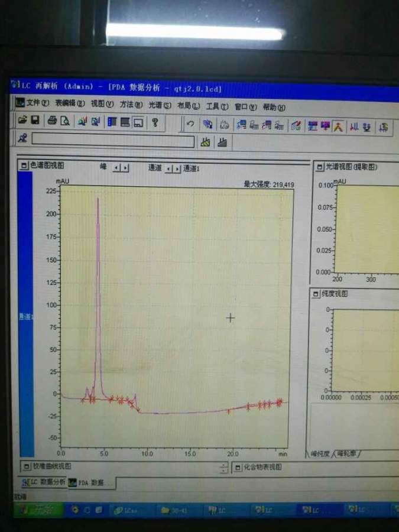Open the 视图 (View) menu

pyautogui.click(x=102, y=104)
